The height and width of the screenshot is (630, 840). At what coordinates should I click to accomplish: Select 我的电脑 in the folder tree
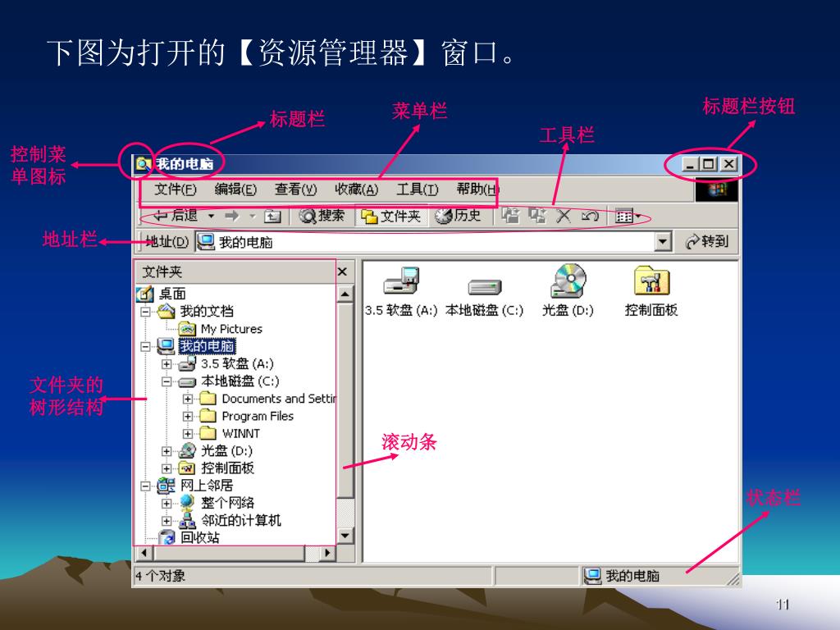coord(207,346)
